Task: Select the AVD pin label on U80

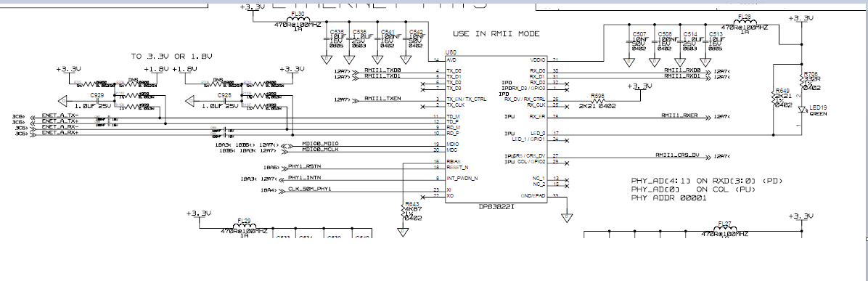Action: pyautogui.click(x=451, y=60)
